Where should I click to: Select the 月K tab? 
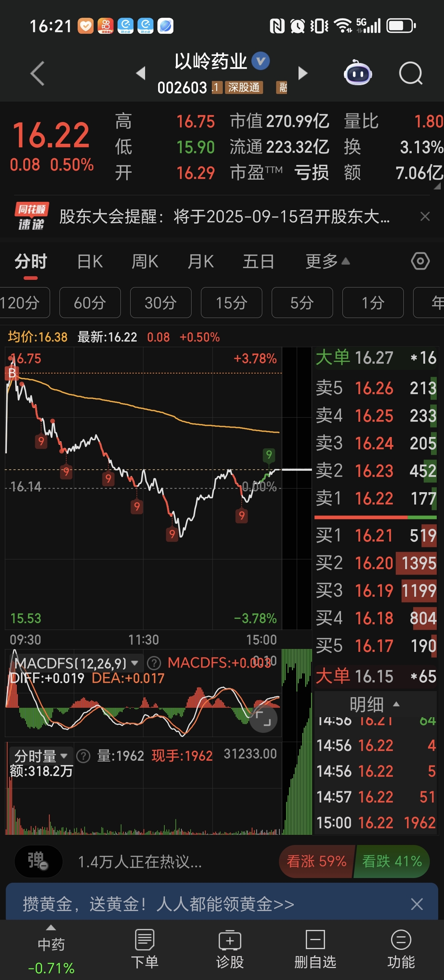201,262
